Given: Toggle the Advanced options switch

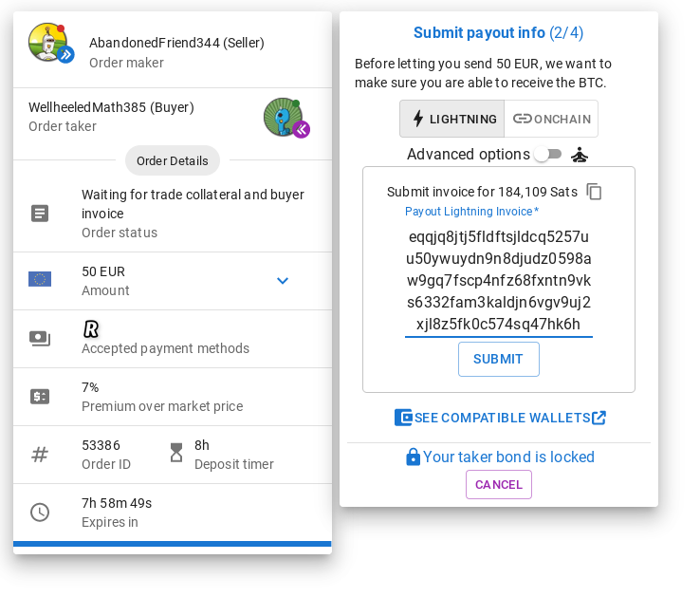Looking at the screenshot, I should click(548, 155).
